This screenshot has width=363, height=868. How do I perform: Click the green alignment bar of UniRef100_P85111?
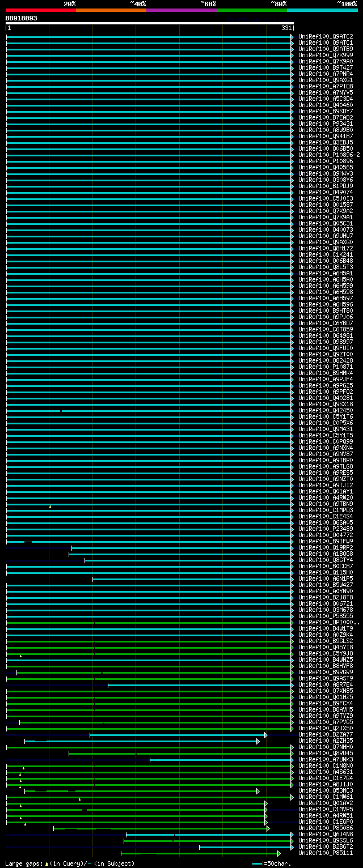(200, 853)
